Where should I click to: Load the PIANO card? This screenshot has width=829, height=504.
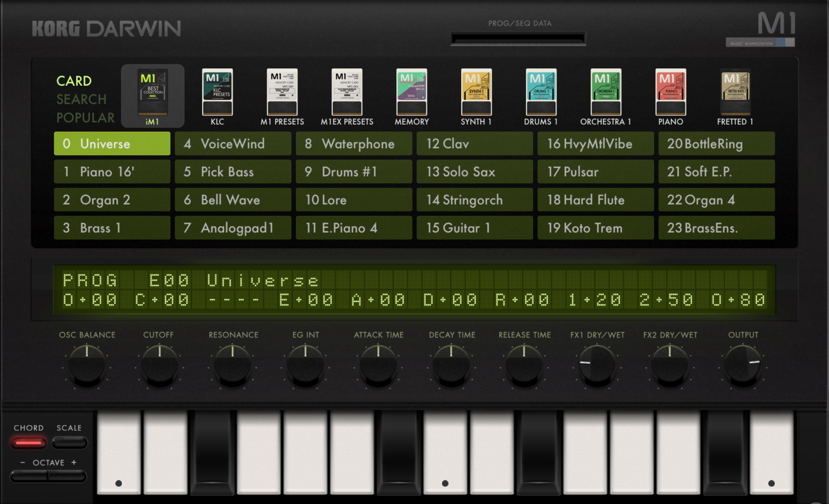pos(671,97)
